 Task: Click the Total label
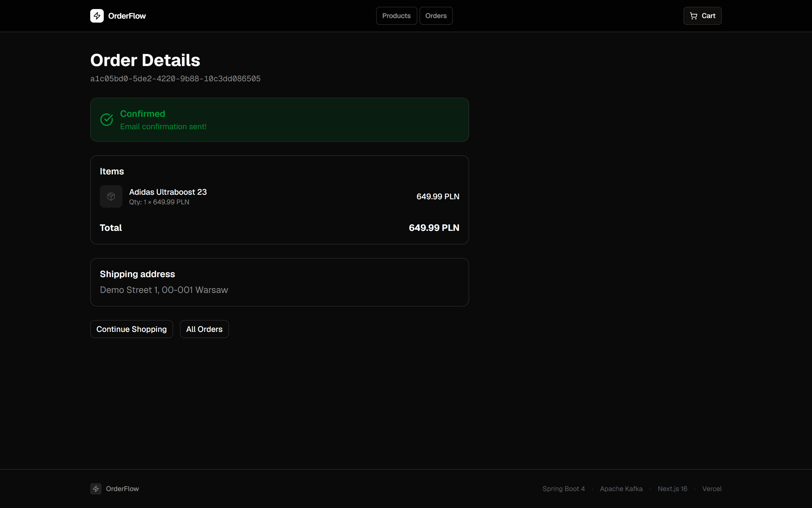pos(111,228)
